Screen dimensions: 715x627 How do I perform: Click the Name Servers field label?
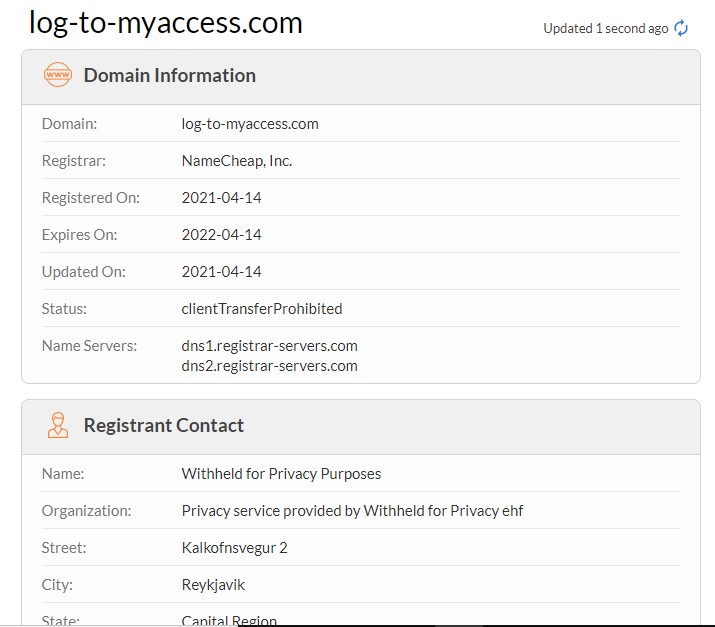point(89,346)
